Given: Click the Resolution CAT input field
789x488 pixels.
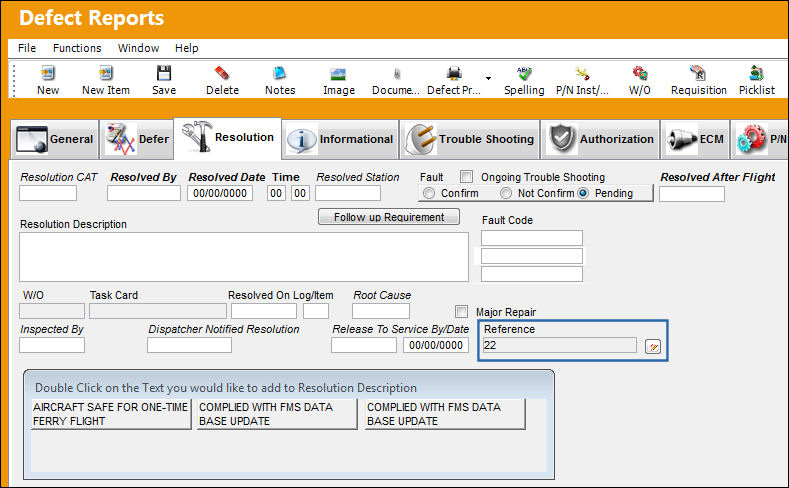Looking at the screenshot, I should tap(48, 193).
